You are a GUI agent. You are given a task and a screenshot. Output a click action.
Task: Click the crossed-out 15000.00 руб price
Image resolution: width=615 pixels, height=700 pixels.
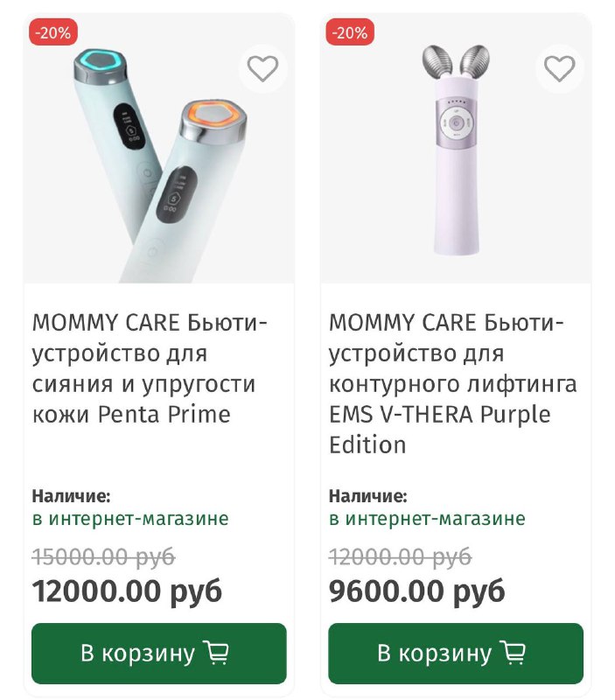point(103,556)
